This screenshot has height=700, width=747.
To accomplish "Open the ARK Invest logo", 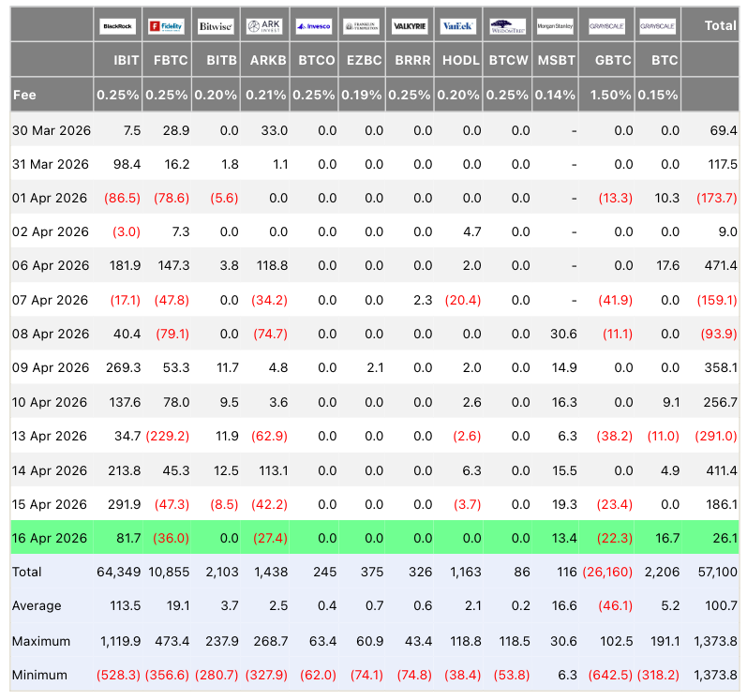I will (x=264, y=26).
